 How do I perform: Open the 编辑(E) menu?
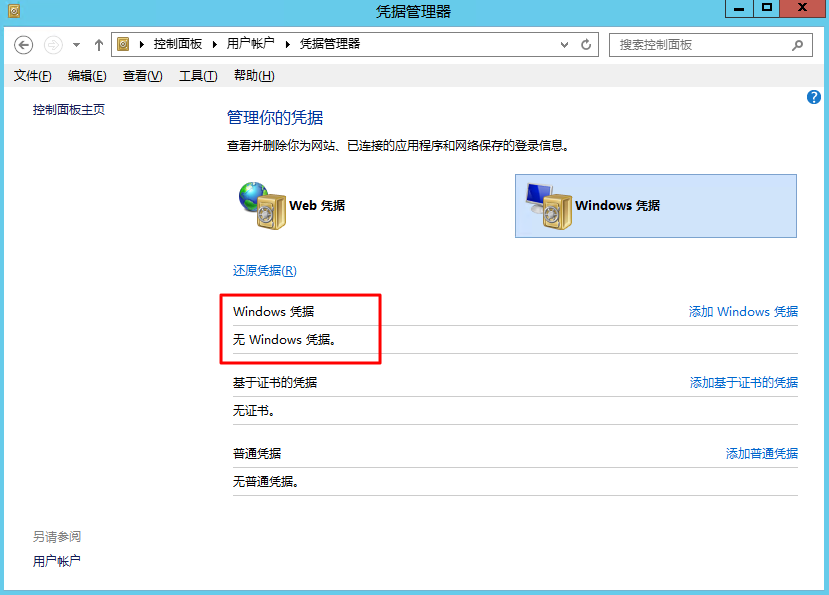87,76
